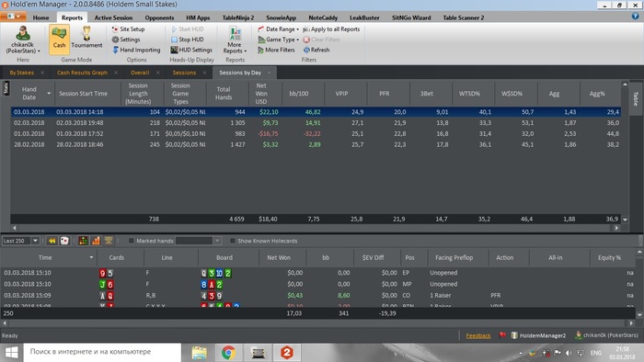The height and width of the screenshot is (362, 644).
Task: Select the 01.03.2018 session row
Action: tap(316, 133)
